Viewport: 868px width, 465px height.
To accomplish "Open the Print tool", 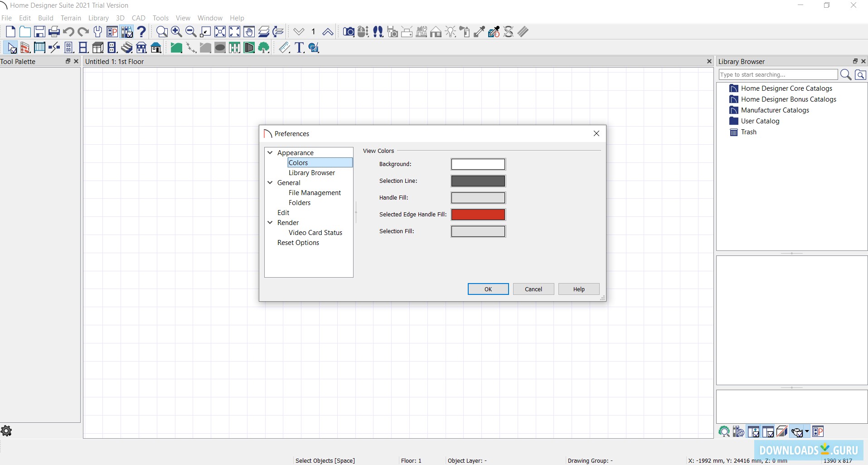I will 54,32.
